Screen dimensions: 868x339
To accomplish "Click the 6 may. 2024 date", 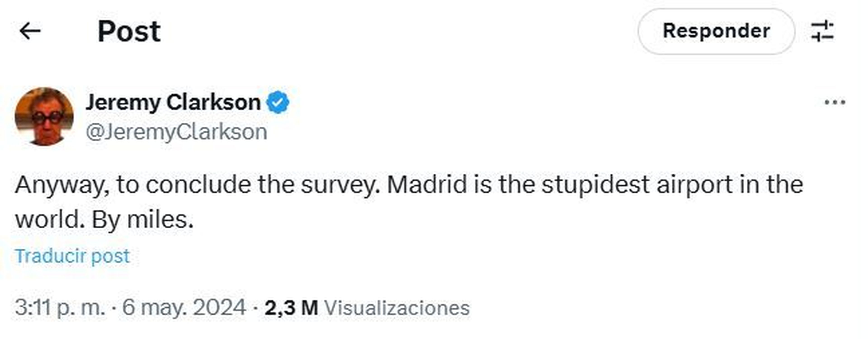I will pos(184,308).
